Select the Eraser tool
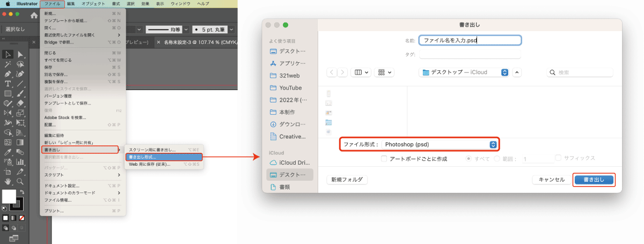This screenshot has width=644, height=244. pos(20,102)
